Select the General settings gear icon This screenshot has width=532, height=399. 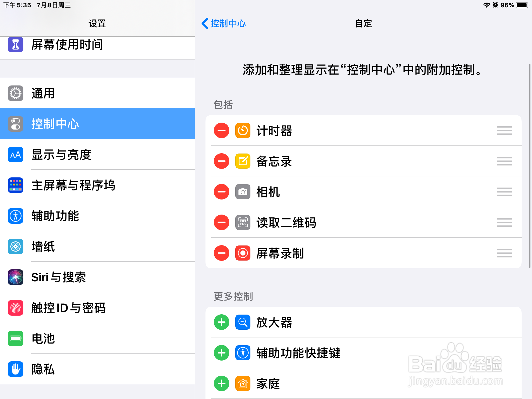click(15, 93)
